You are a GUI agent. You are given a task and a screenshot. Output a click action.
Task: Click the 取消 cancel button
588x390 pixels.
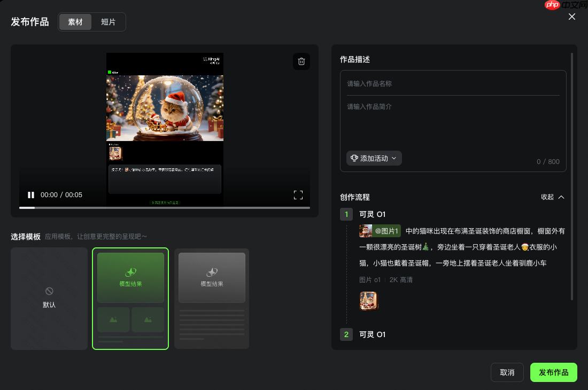click(507, 372)
